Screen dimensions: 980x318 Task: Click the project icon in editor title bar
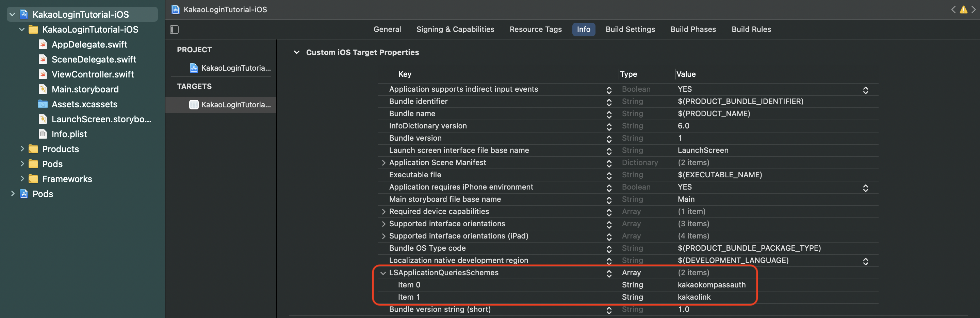(175, 10)
